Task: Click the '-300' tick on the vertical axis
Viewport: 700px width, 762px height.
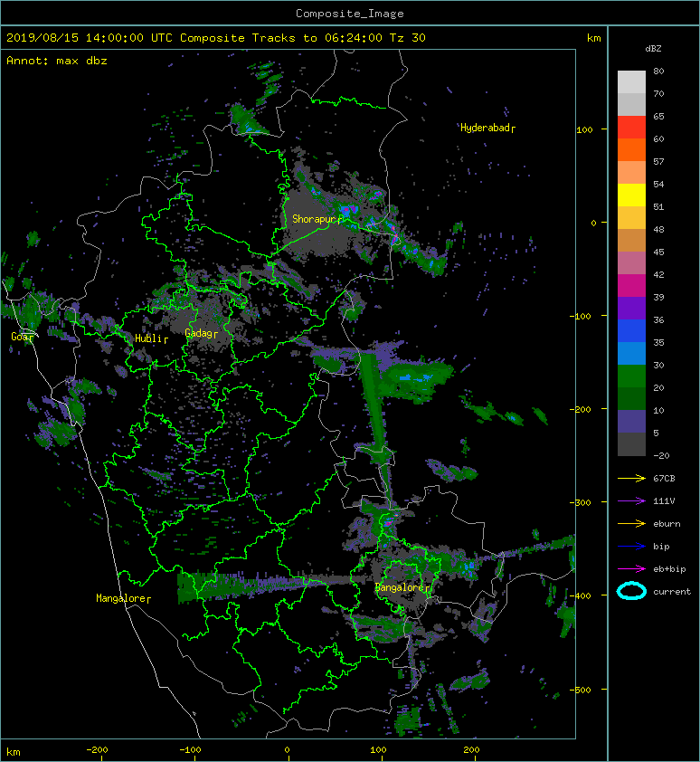Action: click(x=580, y=502)
